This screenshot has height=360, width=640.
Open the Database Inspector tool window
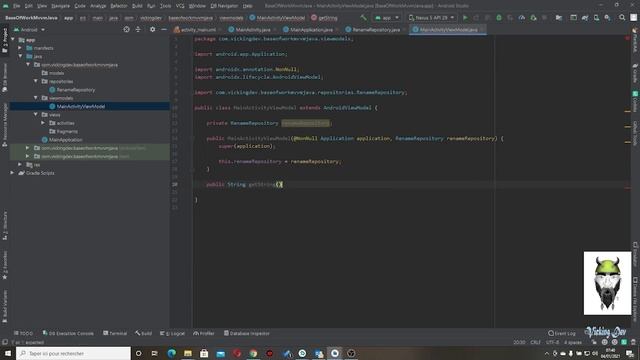pos(247,333)
